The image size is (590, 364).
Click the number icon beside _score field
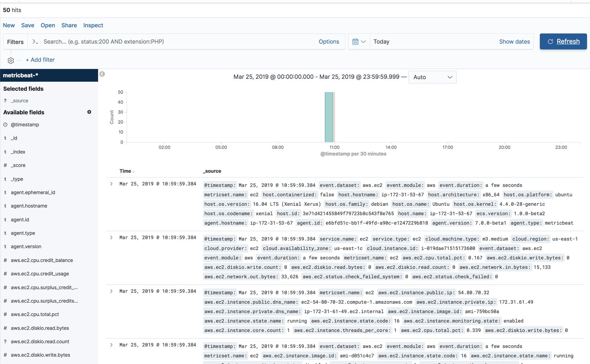pos(5,165)
